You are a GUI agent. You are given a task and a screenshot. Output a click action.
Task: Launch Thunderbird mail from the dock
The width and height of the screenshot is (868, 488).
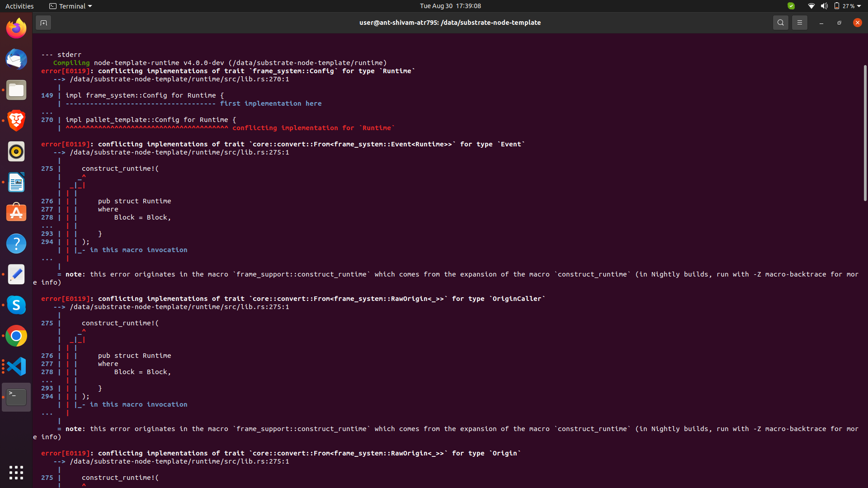[x=16, y=59]
